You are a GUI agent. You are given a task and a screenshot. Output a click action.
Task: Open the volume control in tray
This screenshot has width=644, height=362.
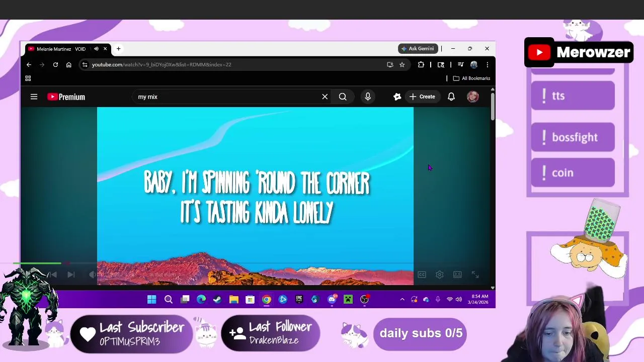point(458,300)
